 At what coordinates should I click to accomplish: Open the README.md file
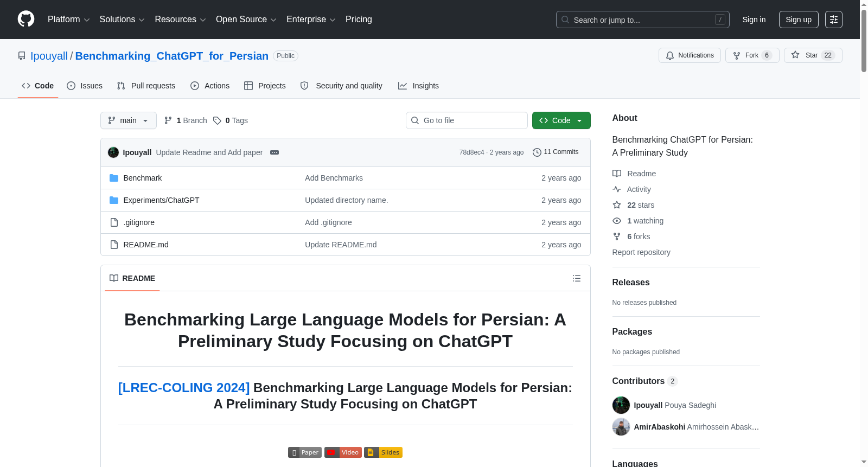click(146, 245)
